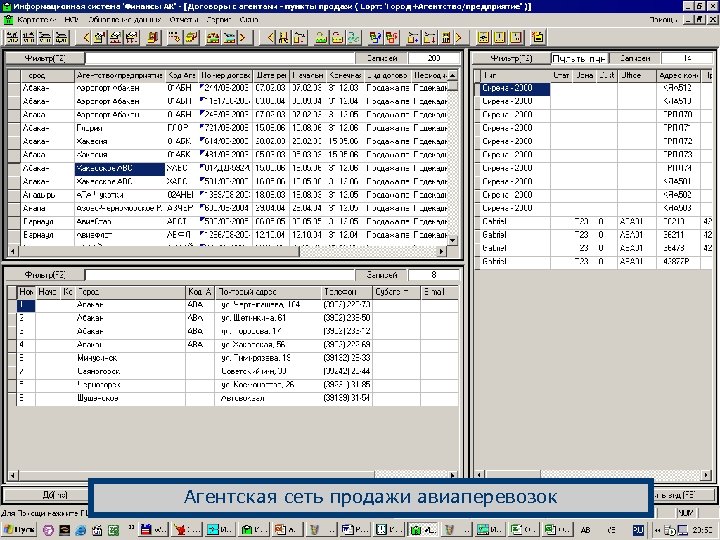
Task: Sort by the Город column in contracts table
Action: pyautogui.click(x=47, y=75)
